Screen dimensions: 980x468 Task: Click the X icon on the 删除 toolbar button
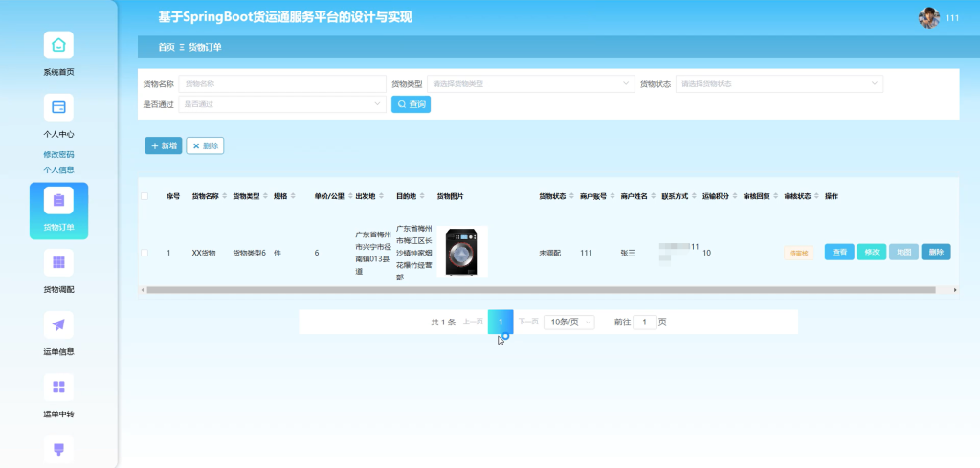point(195,146)
